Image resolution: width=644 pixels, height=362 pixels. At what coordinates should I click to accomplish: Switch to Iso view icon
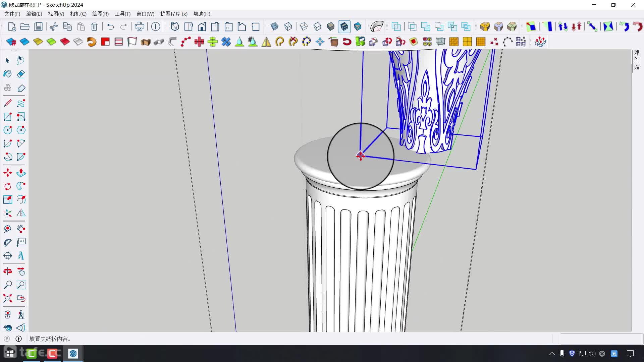pos(175,26)
